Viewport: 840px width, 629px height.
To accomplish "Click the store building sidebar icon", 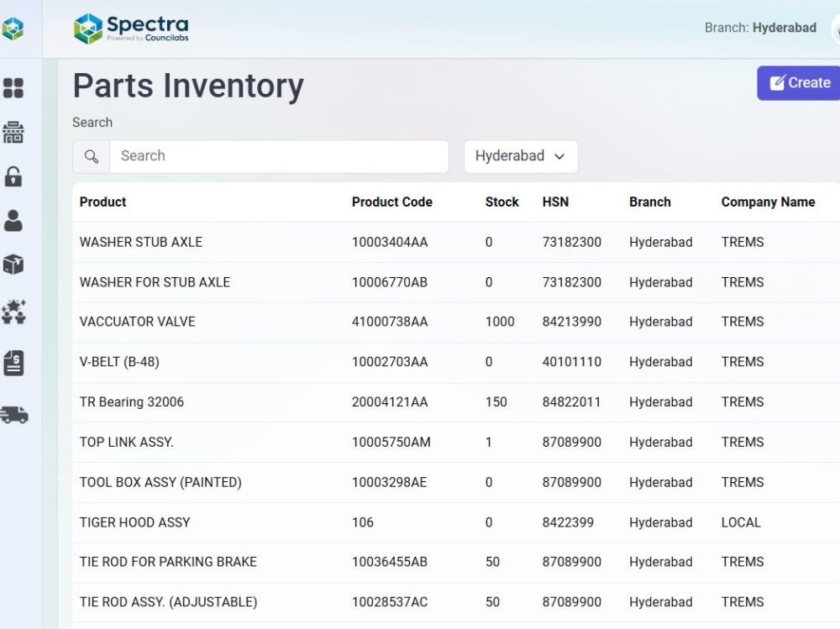I will click(x=13, y=132).
